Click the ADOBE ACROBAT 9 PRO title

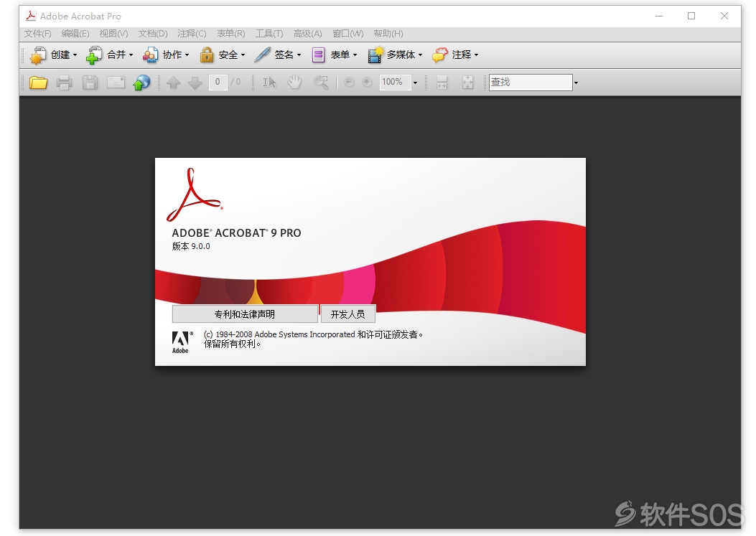point(236,232)
